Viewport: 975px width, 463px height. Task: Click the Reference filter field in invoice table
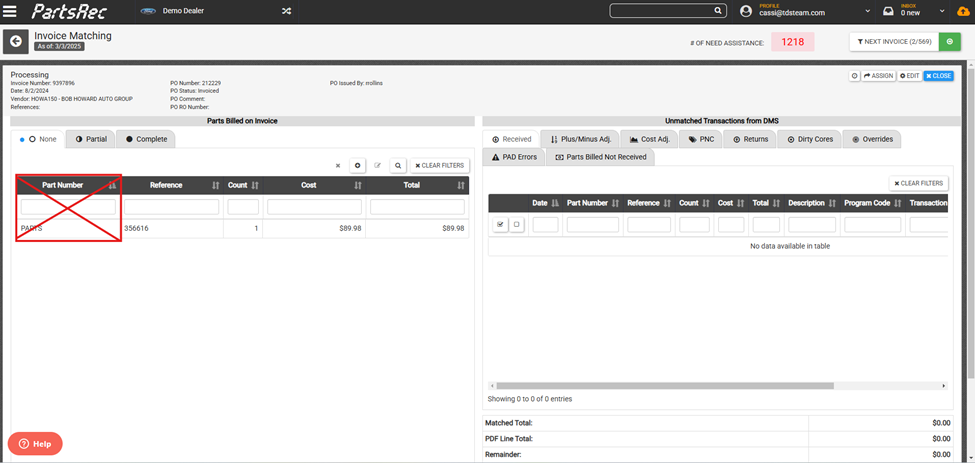tap(172, 207)
